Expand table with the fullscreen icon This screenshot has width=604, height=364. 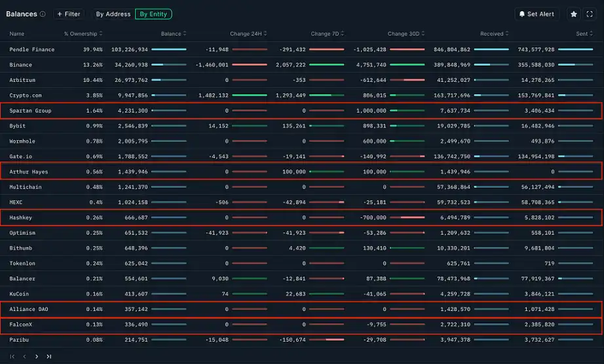point(590,14)
